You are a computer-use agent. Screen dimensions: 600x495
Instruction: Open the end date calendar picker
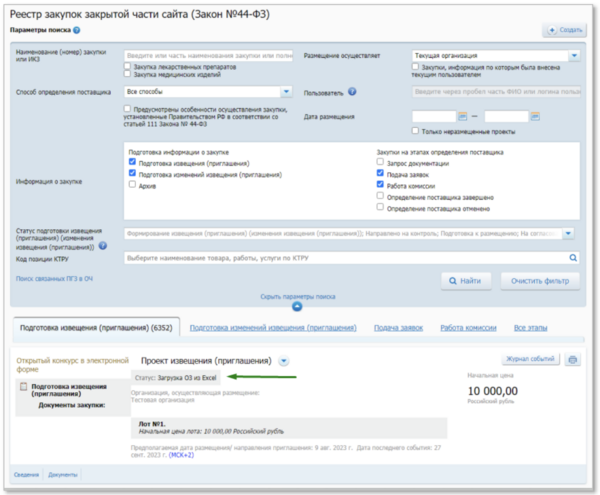click(535, 117)
